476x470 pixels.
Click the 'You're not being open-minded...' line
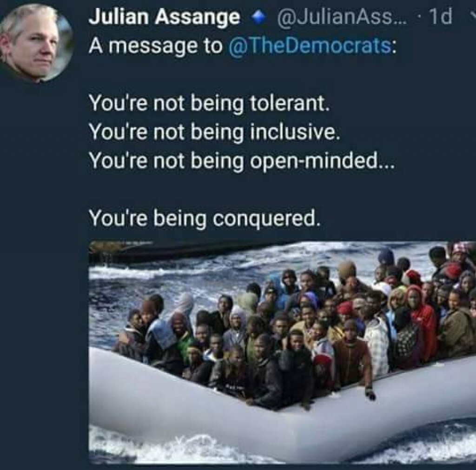242,161
